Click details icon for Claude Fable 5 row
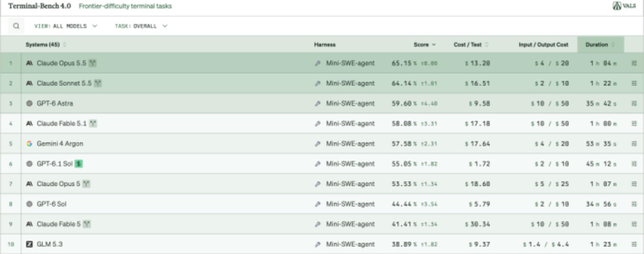The image size is (644, 254). tap(634, 224)
